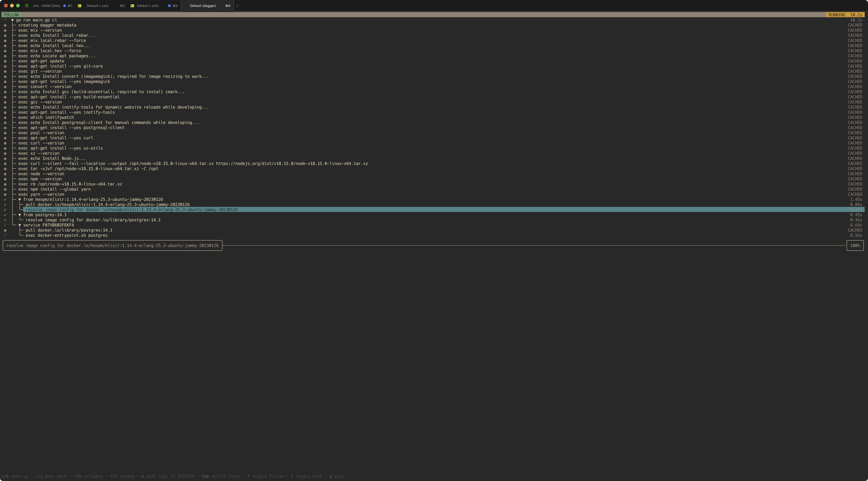Click the status dot beside 'exec mix --version'
The image size is (868, 481).
(5, 30)
